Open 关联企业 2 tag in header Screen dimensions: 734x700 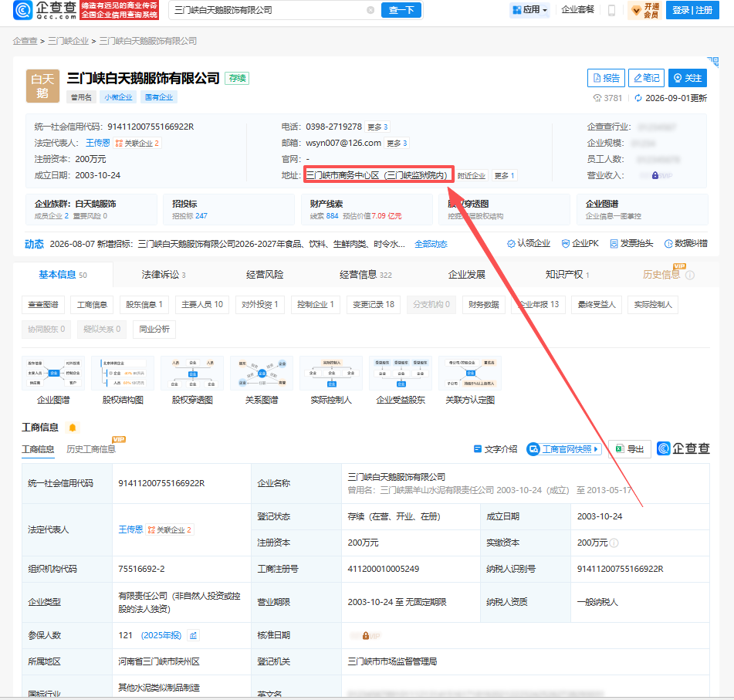point(137,144)
